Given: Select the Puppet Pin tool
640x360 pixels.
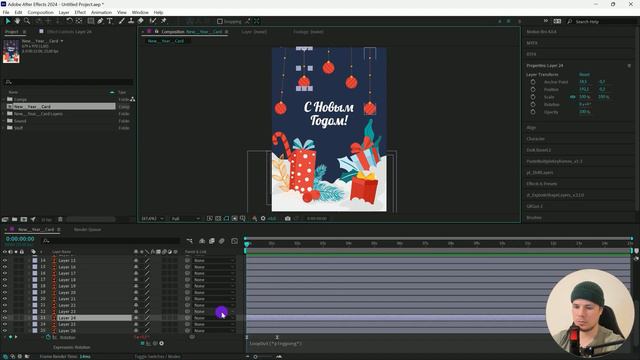Looking at the screenshot, I should (x=163, y=21).
